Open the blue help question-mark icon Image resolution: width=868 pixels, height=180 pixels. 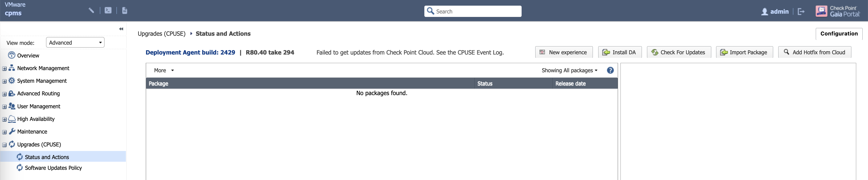[x=610, y=70]
